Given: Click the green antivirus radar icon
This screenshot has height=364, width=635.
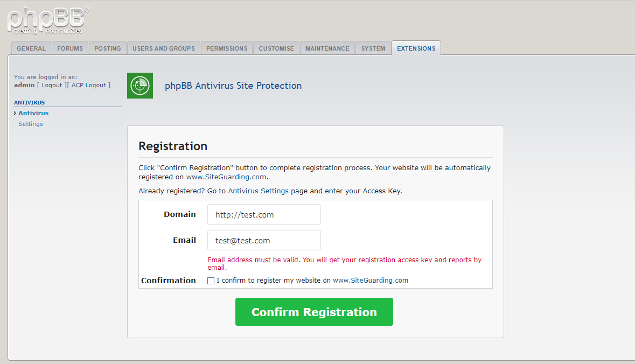Looking at the screenshot, I should [140, 86].
